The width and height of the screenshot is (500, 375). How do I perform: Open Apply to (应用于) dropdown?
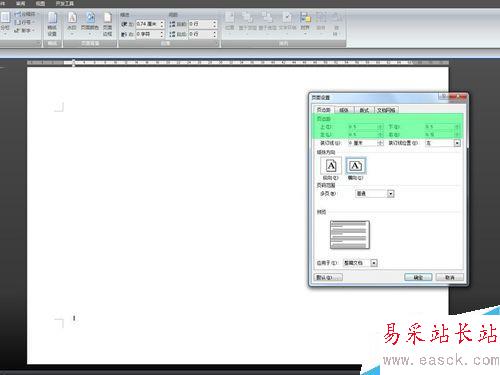pos(374,263)
